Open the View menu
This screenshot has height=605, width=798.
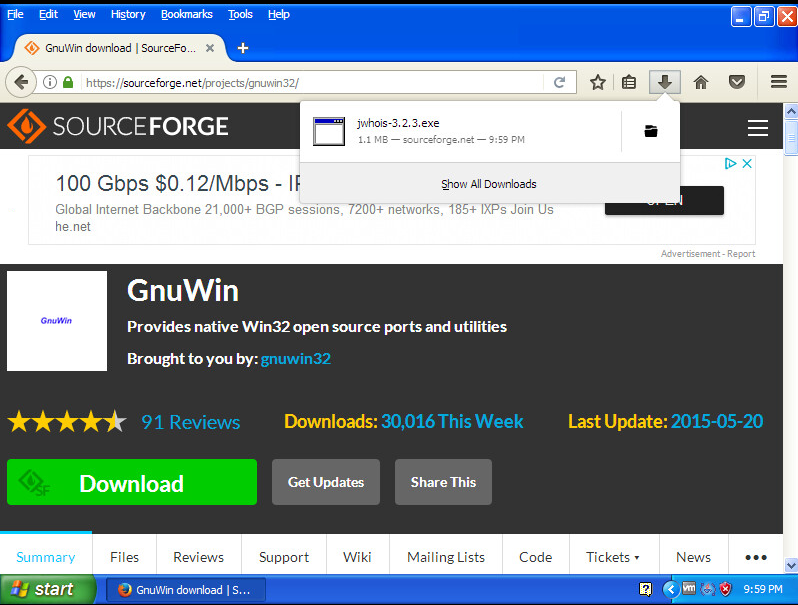(84, 14)
